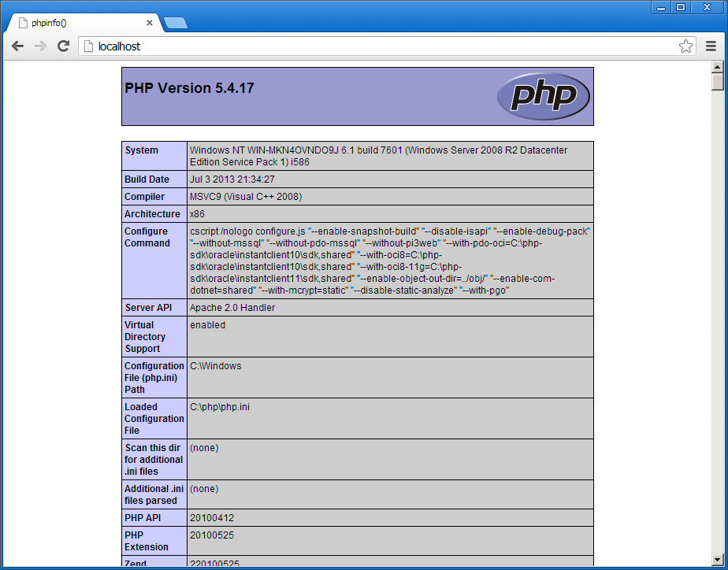Click the Architecture label
The height and width of the screenshot is (570, 728).
(x=152, y=214)
